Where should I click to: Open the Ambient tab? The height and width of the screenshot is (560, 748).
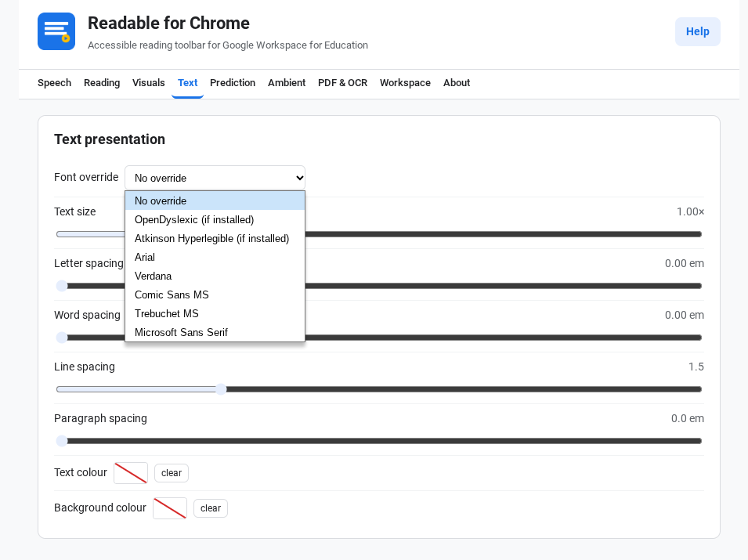click(x=286, y=82)
